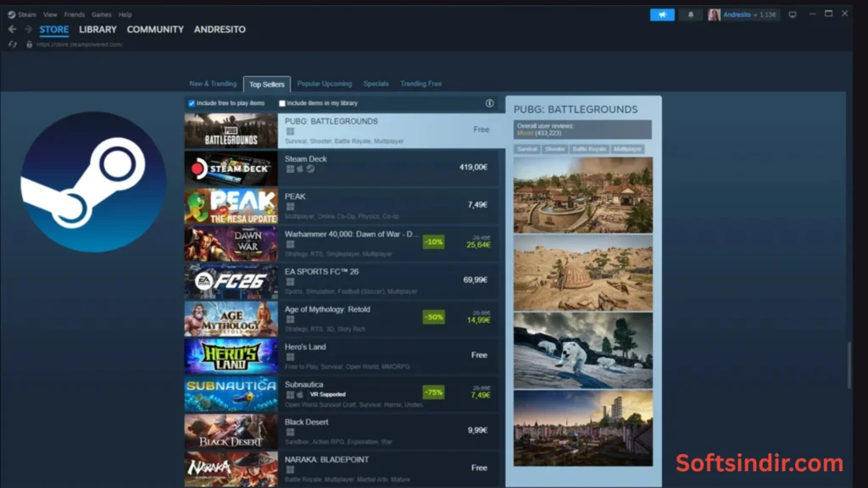Open the COMMUNITY section
Screen dimensions: 868x488
(155, 30)
